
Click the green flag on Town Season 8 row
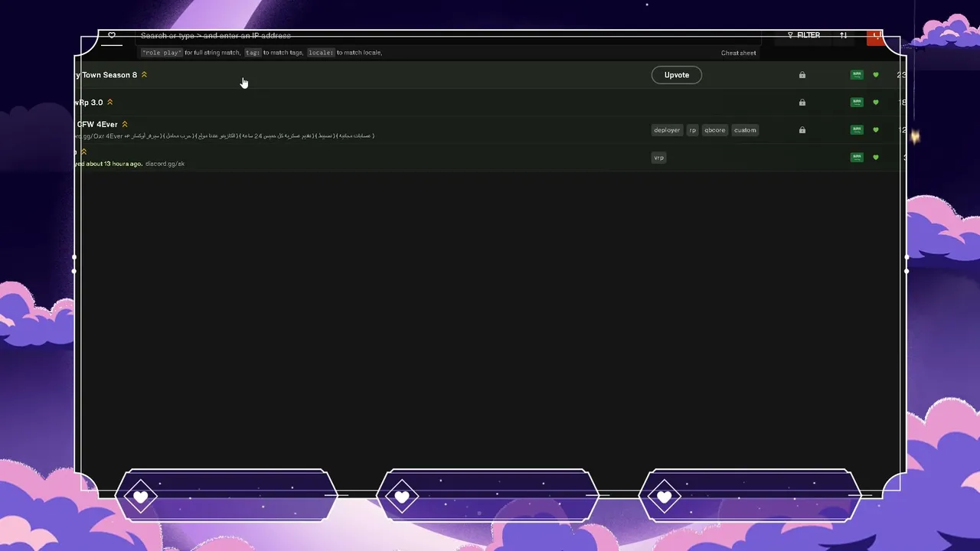(x=857, y=75)
